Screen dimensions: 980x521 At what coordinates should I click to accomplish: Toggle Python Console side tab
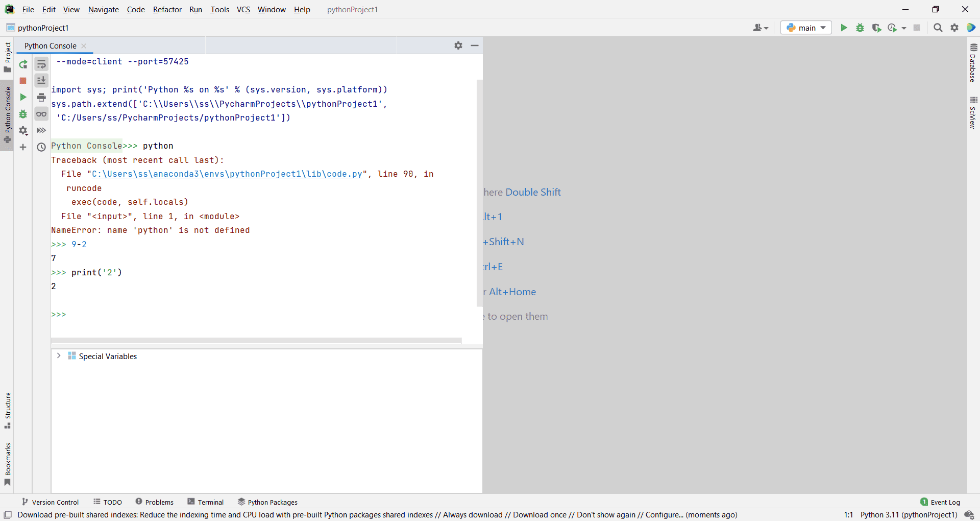pyautogui.click(x=7, y=115)
